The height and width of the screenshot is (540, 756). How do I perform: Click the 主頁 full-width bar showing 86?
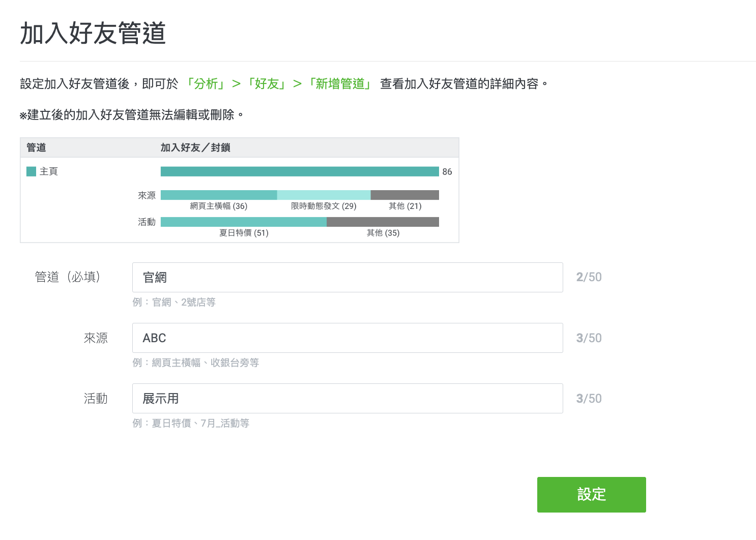click(x=299, y=171)
